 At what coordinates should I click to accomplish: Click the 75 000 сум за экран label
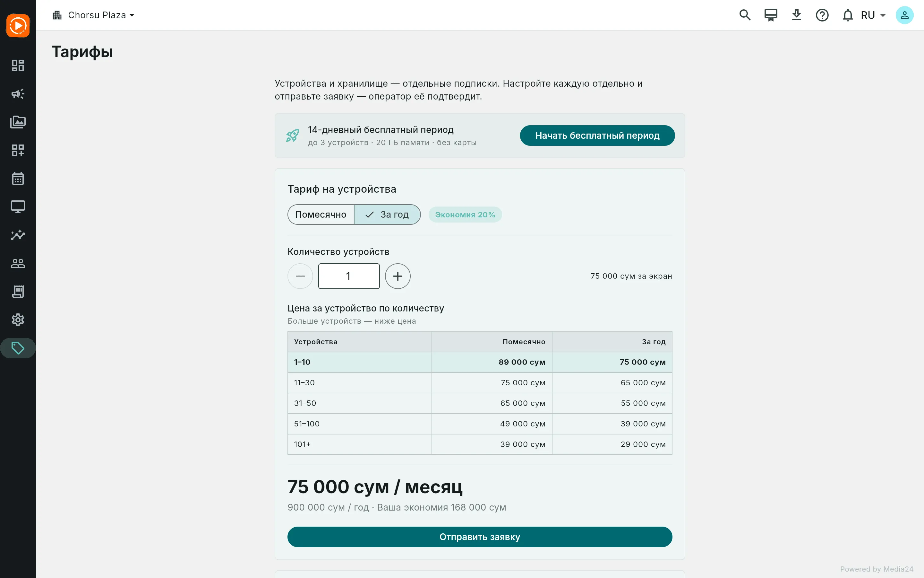(631, 276)
